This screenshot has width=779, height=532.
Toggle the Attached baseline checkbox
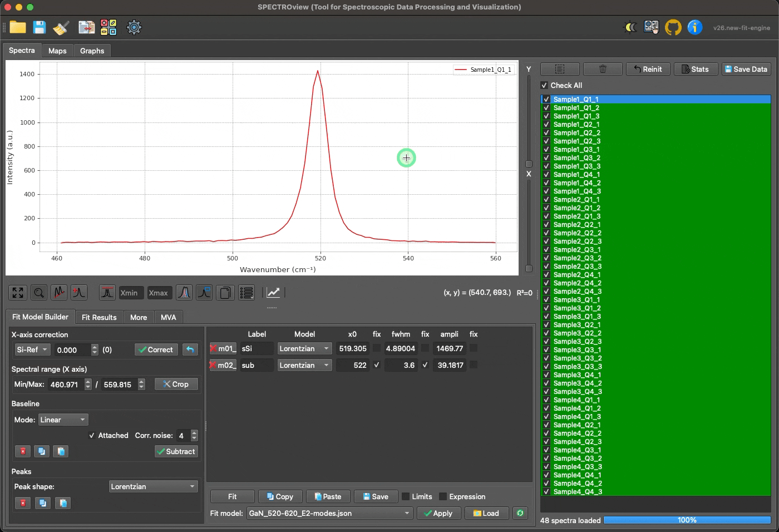coord(92,435)
